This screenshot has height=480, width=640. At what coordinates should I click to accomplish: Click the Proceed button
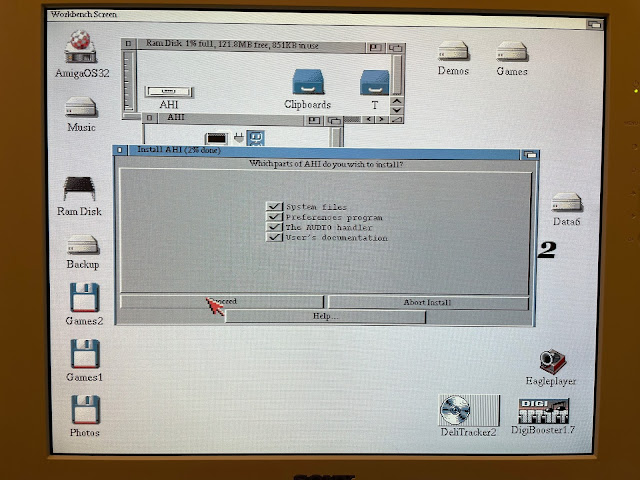pyautogui.click(x=222, y=302)
